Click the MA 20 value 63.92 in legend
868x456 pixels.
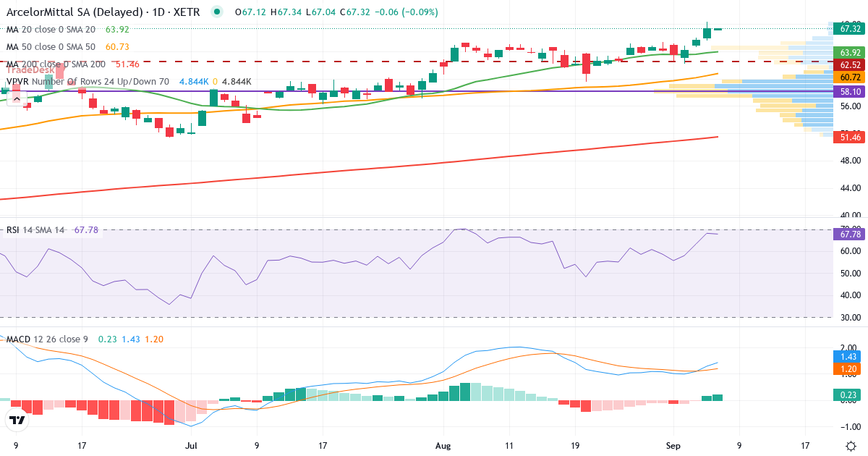click(x=117, y=30)
